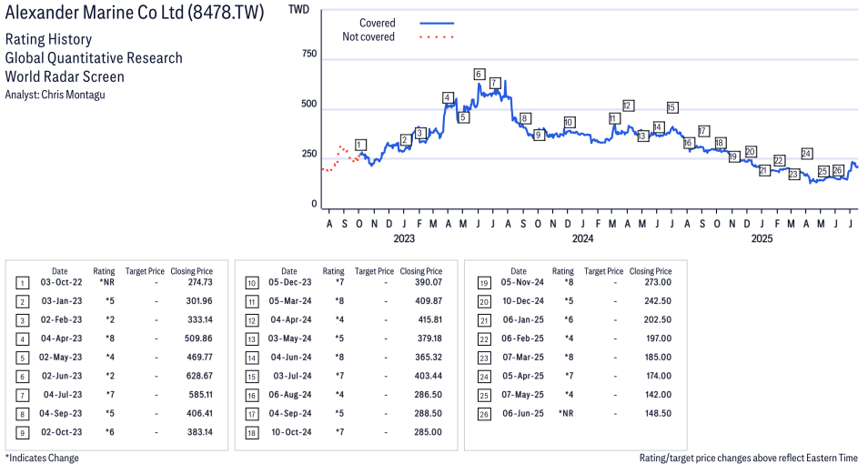868x464 pixels.
Task: Click the Global Quantitative Research heading
Action: tap(94, 57)
